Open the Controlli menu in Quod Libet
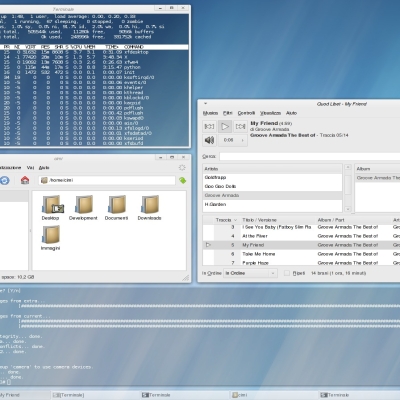The width and height of the screenshot is (400, 400). [x=246, y=113]
